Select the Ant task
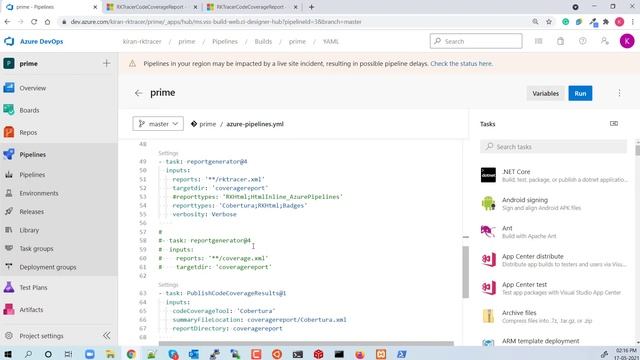Image resolution: width=640 pixels, height=360 pixels. click(x=554, y=232)
